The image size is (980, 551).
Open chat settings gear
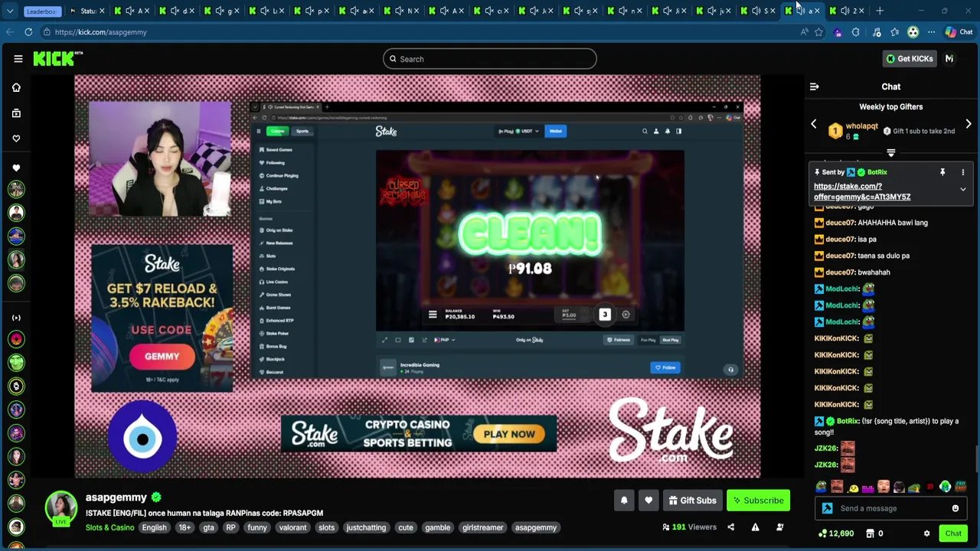[x=926, y=533]
